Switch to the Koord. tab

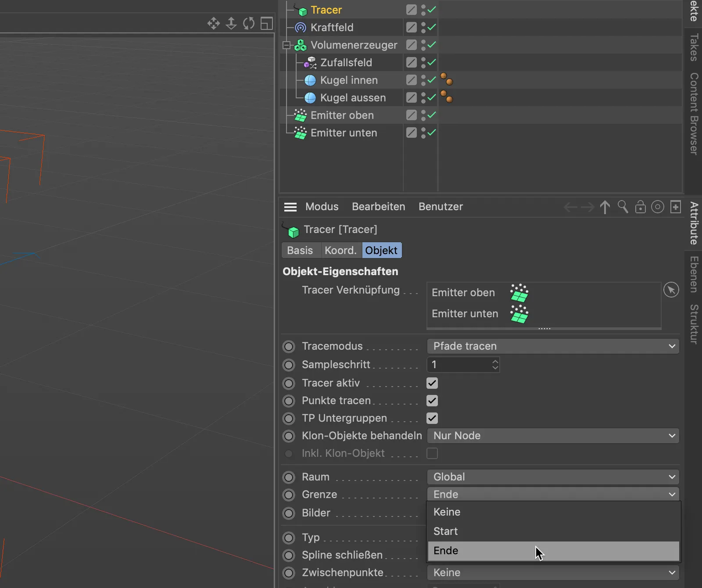click(x=341, y=251)
